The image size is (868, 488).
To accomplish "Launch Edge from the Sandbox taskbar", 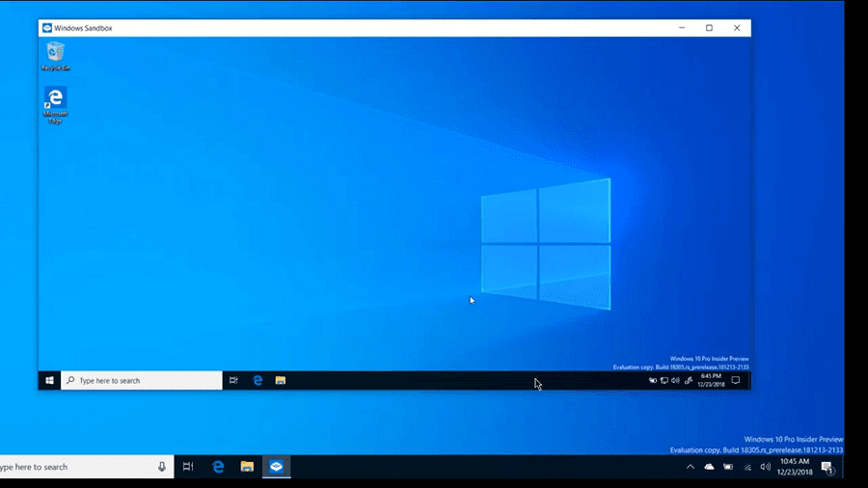I will (x=258, y=381).
